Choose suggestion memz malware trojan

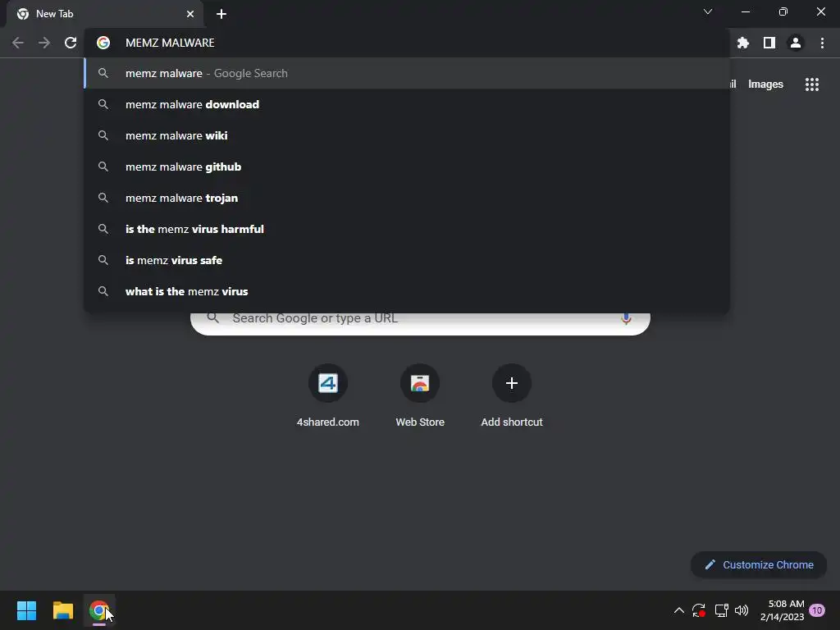click(407, 198)
